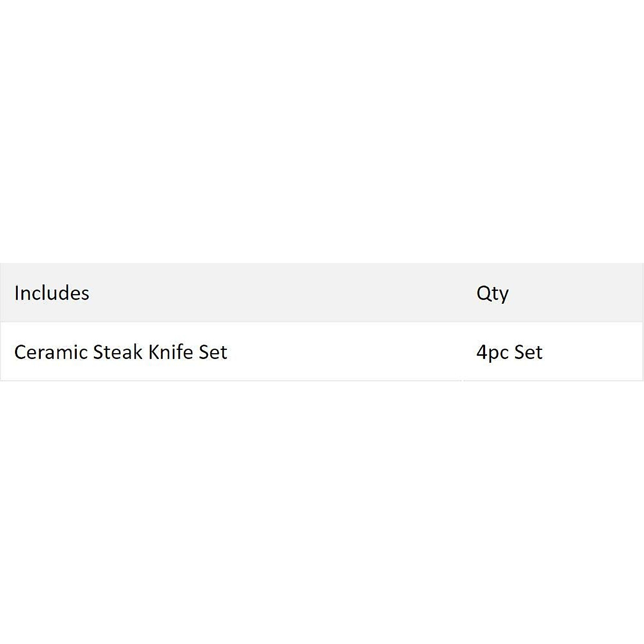Click the empty white area above the table
The image size is (644, 644).
click(x=322, y=134)
